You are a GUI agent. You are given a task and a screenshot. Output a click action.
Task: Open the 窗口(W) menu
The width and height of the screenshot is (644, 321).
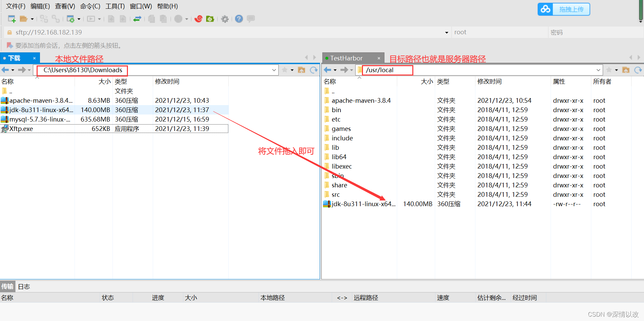point(141,6)
